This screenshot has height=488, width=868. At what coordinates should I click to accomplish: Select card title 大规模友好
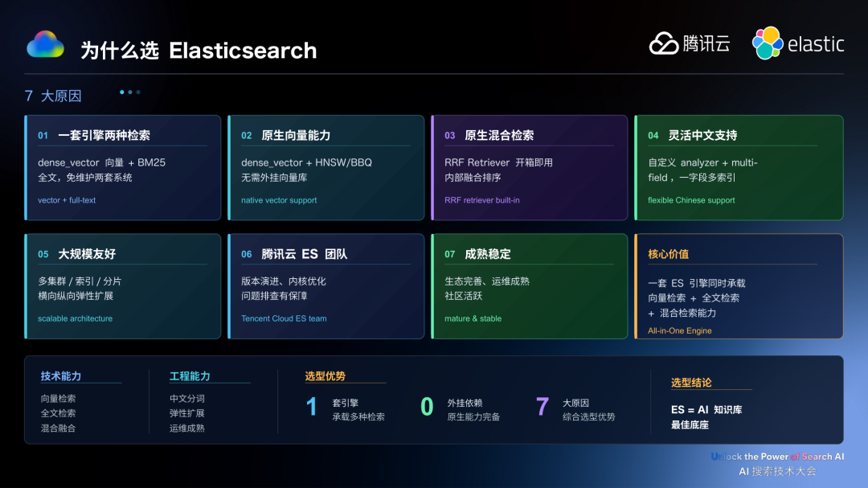pos(87,254)
